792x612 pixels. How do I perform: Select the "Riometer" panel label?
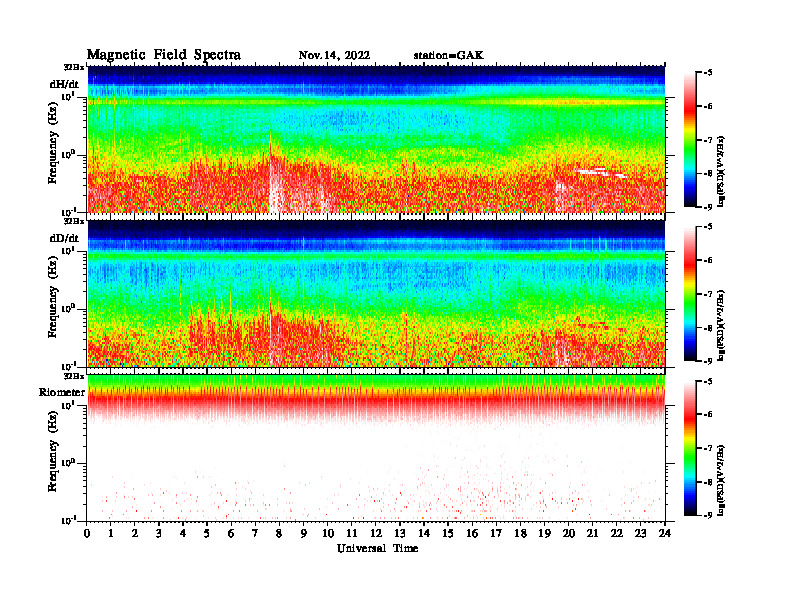tap(62, 392)
